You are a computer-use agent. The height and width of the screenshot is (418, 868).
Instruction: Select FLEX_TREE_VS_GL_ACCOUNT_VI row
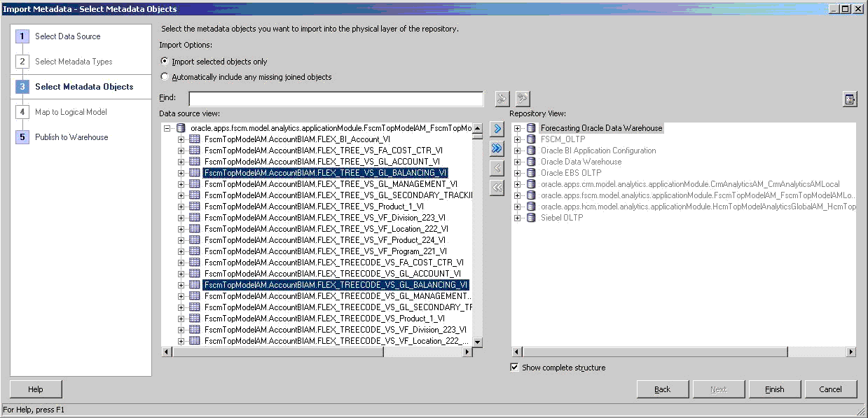[322, 162]
